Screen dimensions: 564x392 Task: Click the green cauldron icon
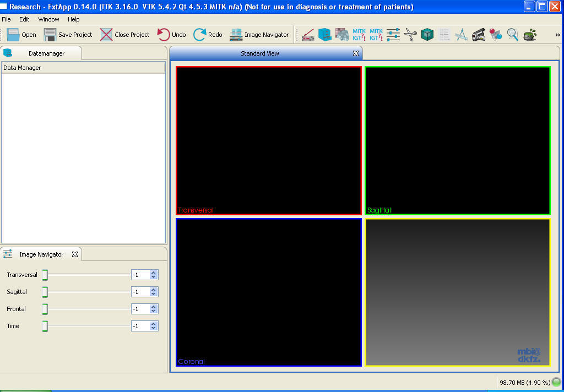pos(530,35)
